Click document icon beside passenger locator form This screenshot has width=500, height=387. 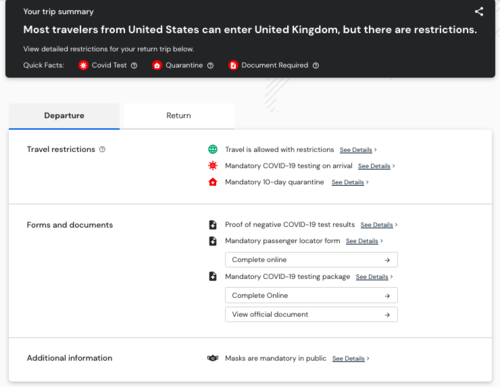click(x=213, y=241)
